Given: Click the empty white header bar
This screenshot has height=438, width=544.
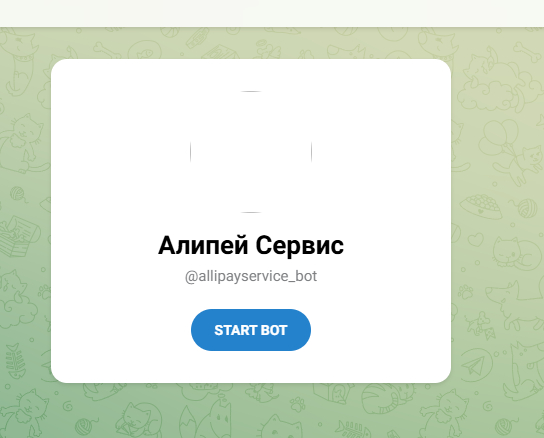Looking at the screenshot, I should point(272,13).
